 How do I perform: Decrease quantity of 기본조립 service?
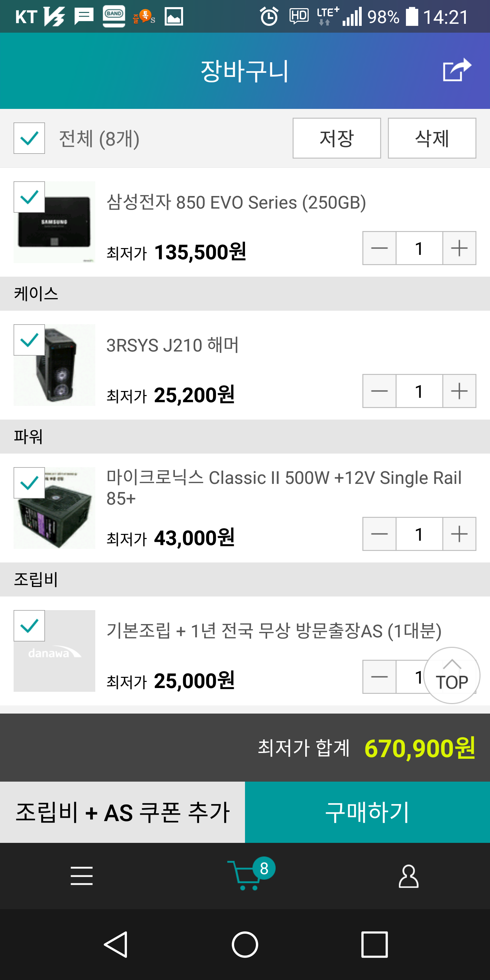click(379, 677)
